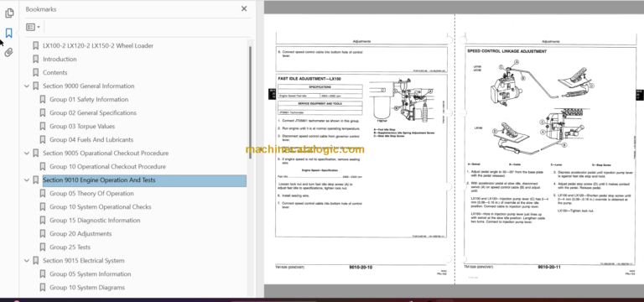Viewport: 644px width, 302px height.
Task: Collapse Section 9005 Oparational Checkout Procedure
Action: (27, 154)
